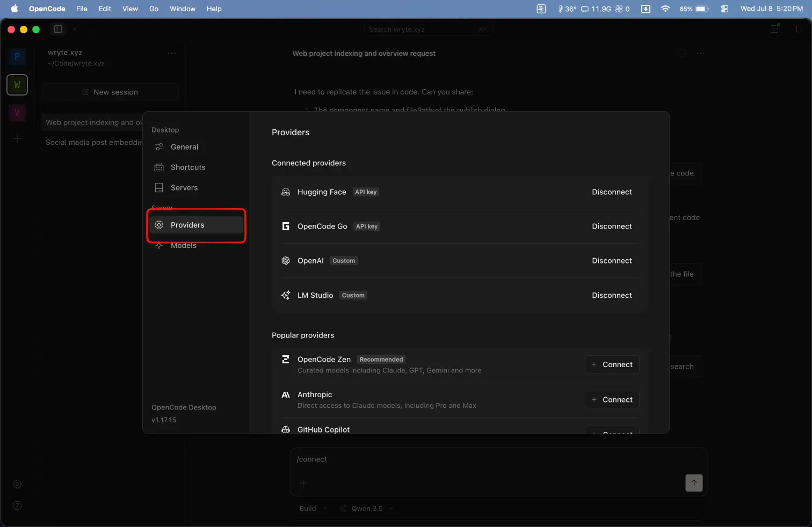The height and width of the screenshot is (527, 812).
Task: Click the ~/Code/wryte.xyz path text
Action: click(76, 63)
